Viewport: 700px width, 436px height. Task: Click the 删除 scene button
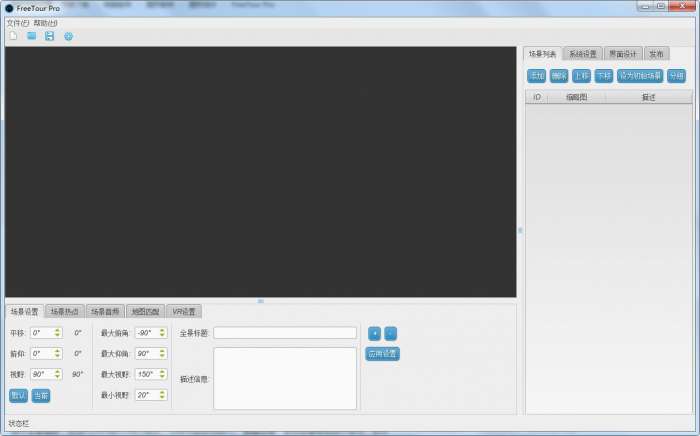point(559,76)
